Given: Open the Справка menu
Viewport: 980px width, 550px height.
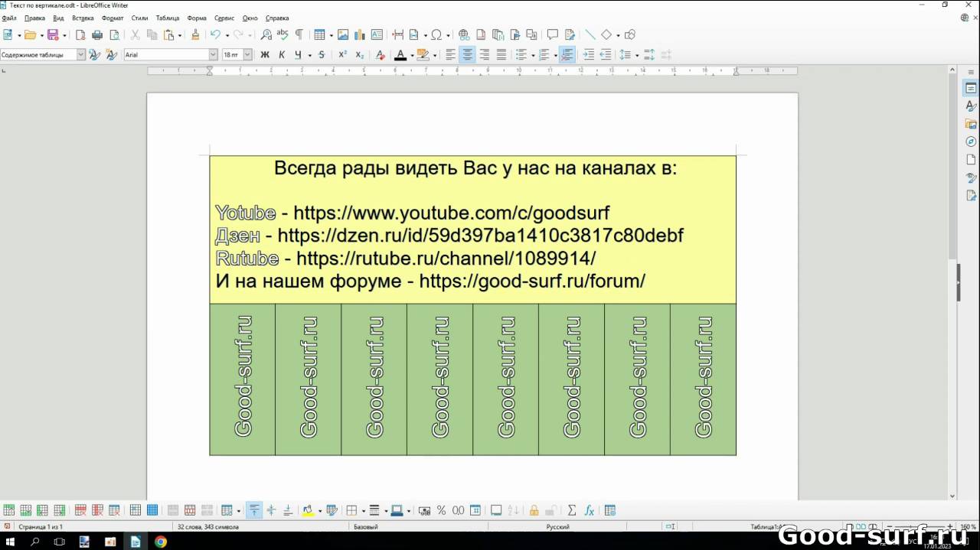Looking at the screenshot, I should pyautogui.click(x=277, y=18).
